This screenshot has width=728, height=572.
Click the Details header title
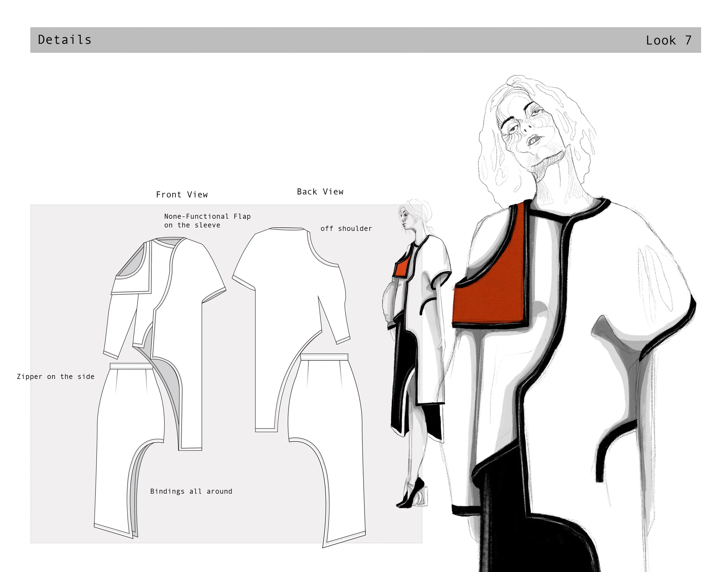click(x=65, y=40)
